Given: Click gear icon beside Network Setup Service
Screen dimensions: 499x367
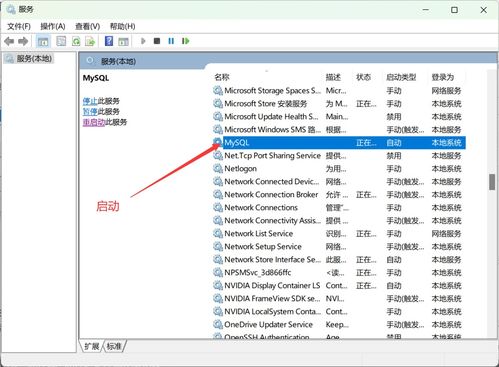Looking at the screenshot, I should 218,247.
